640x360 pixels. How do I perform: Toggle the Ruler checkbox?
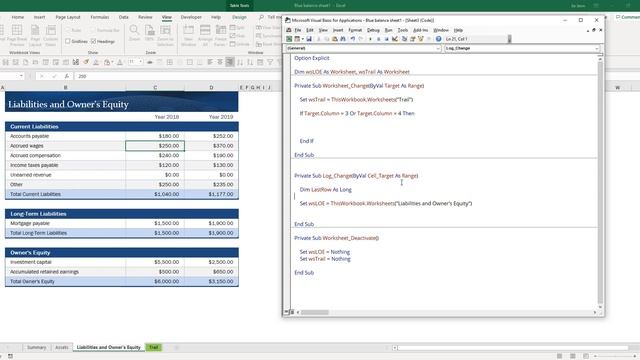tap(68, 30)
